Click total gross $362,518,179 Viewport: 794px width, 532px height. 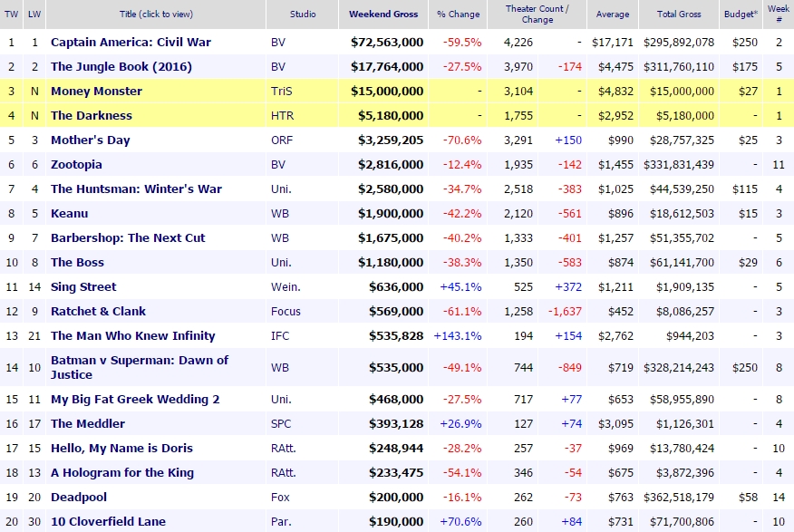pyautogui.click(x=679, y=497)
